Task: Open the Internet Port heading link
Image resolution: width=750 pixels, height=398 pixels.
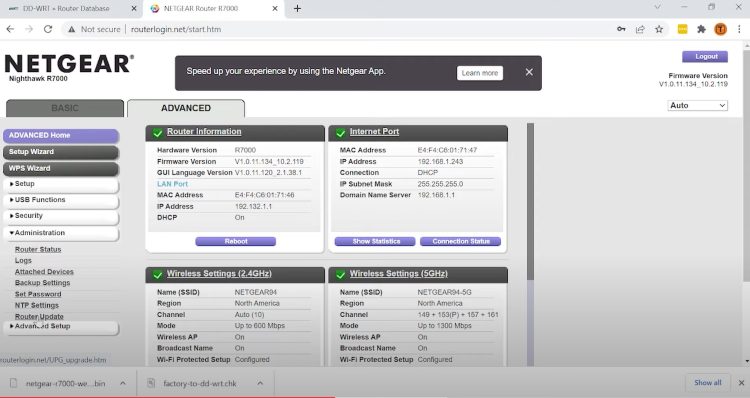Action: 374,132
